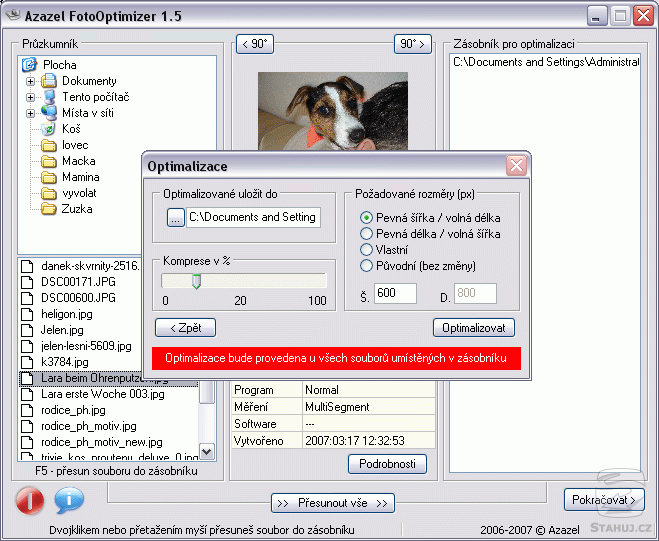Select file danek-skvrnity-2516

coord(90,266)
